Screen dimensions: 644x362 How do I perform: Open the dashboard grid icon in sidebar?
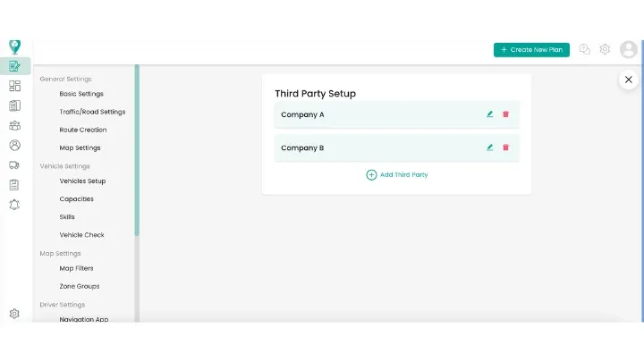tap(14, 86)
